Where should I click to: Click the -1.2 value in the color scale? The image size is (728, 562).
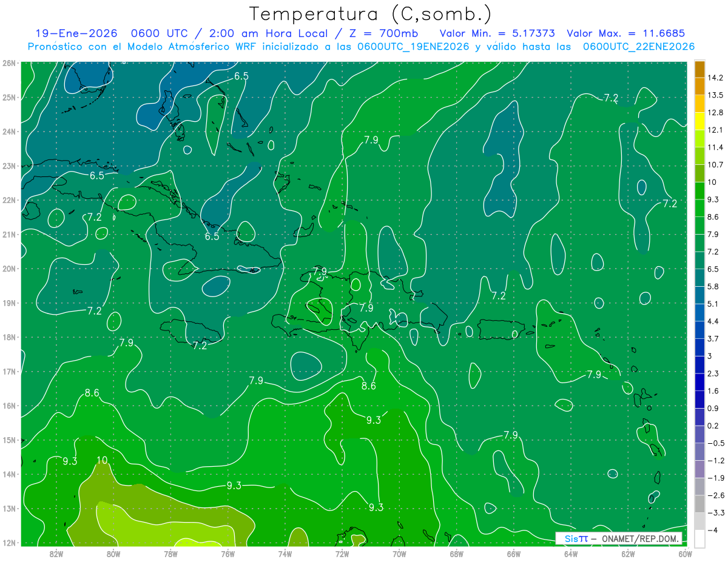point(715,460)
